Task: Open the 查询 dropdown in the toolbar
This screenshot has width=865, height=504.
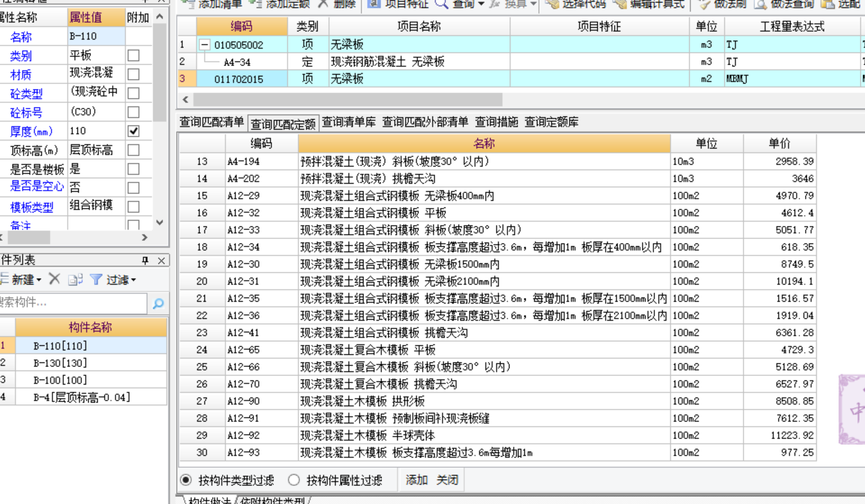Action: click(x=460, y=4)
